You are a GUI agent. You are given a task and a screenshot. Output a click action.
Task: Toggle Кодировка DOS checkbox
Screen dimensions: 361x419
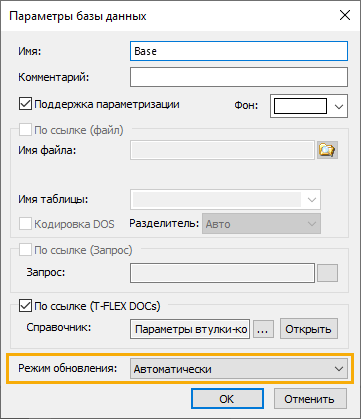25,224
